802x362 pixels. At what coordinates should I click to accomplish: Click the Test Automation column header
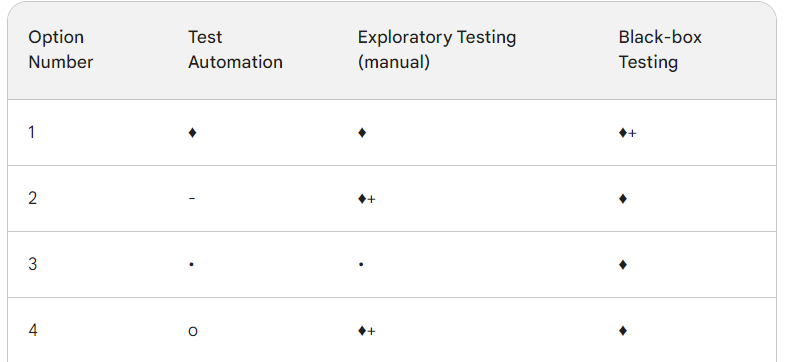235,50
